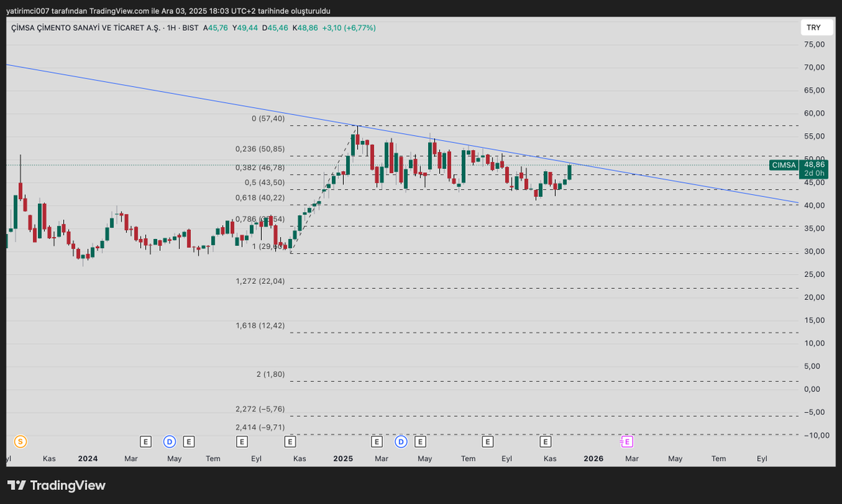
Task: Open the E earnings marker above Mar 2025
Action: tap(376, 442)
